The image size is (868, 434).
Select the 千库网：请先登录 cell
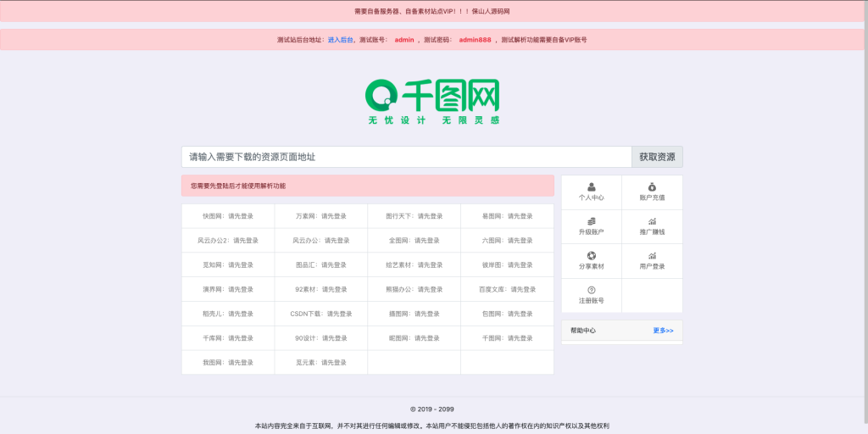tap(228, 337)
